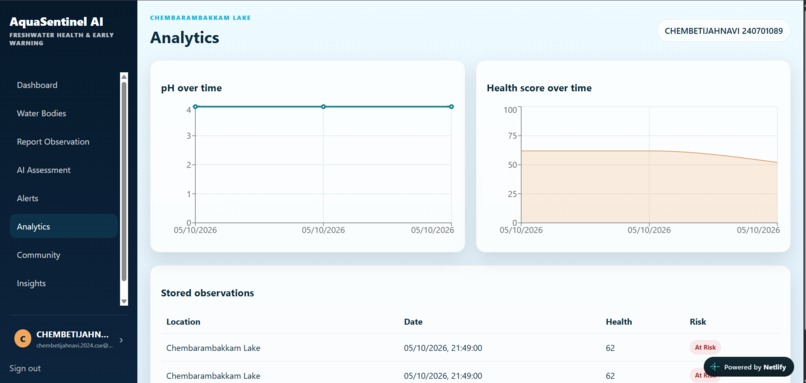Screen dimensions: 806x383
Task: Click the CHEMBETIJAHN... user name in sidebar
Action: click(x=72, y=335)
